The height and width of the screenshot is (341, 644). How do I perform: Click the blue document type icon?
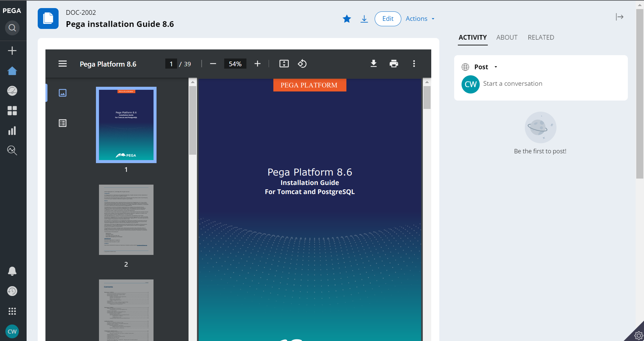click(48, 18)
